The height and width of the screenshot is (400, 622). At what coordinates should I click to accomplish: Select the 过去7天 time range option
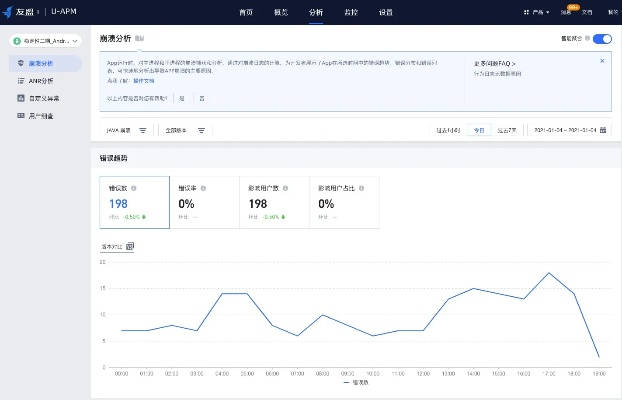pos(507,130)
